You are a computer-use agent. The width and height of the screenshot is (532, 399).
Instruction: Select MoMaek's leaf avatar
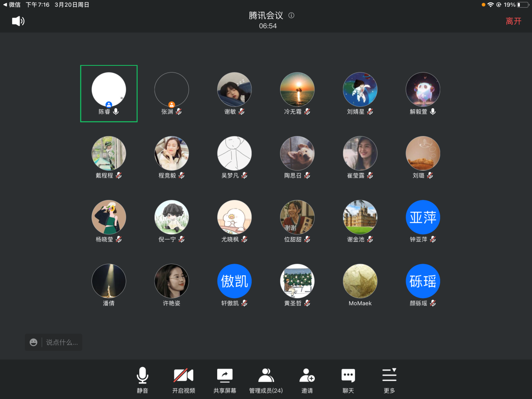pos(360,281)
